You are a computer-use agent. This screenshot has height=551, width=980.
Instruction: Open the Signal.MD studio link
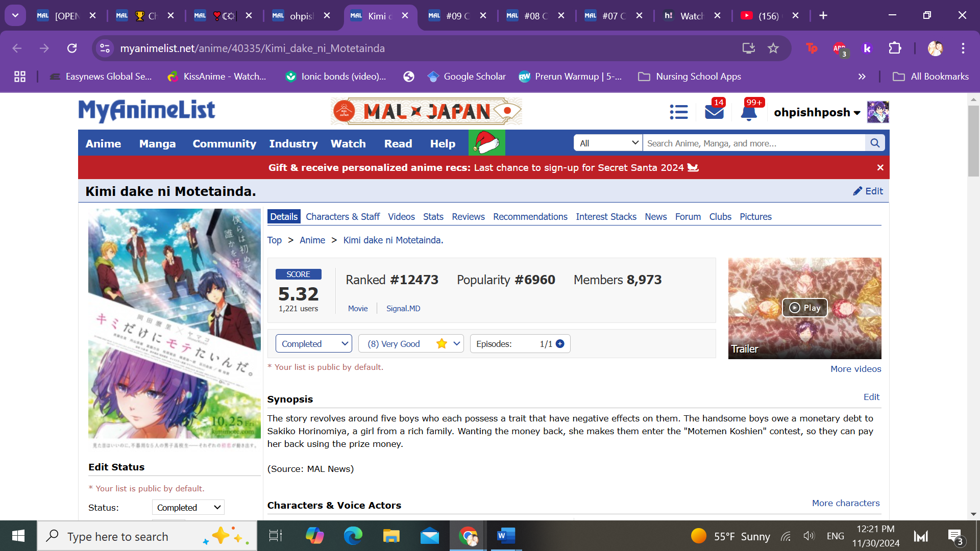(403, 309)
